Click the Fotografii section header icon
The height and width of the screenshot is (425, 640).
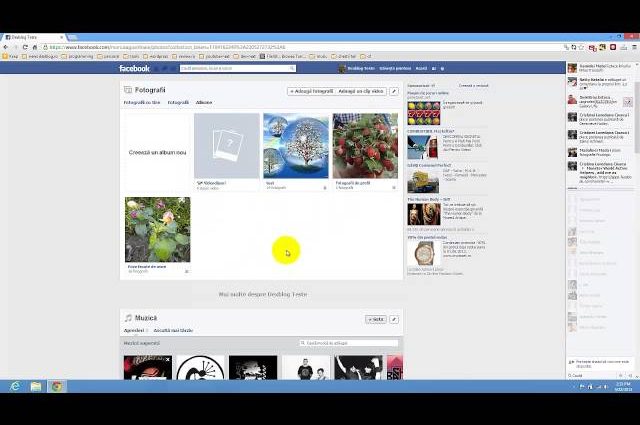[128, 90]
